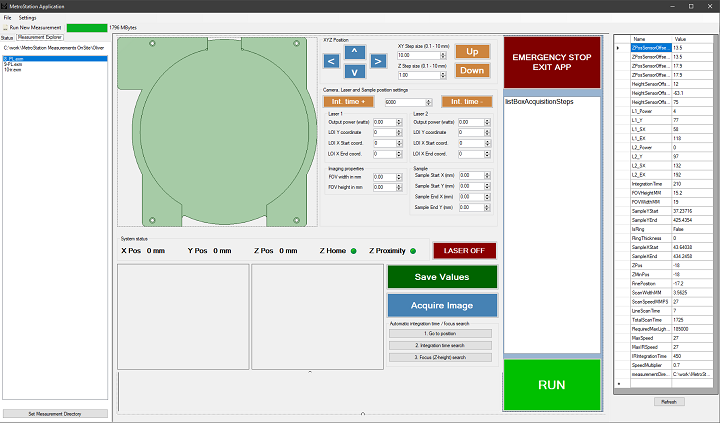Open the File menu

[x=7, y=18]
